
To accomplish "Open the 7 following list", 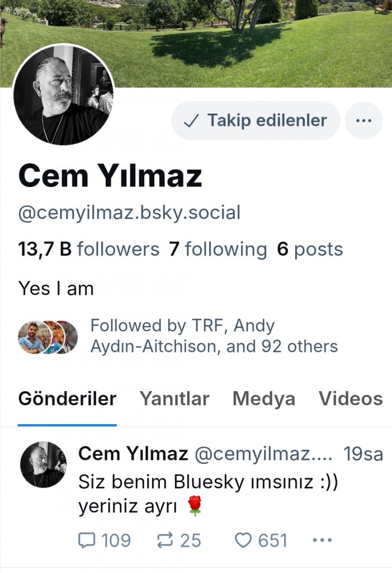I will (218, 249).
